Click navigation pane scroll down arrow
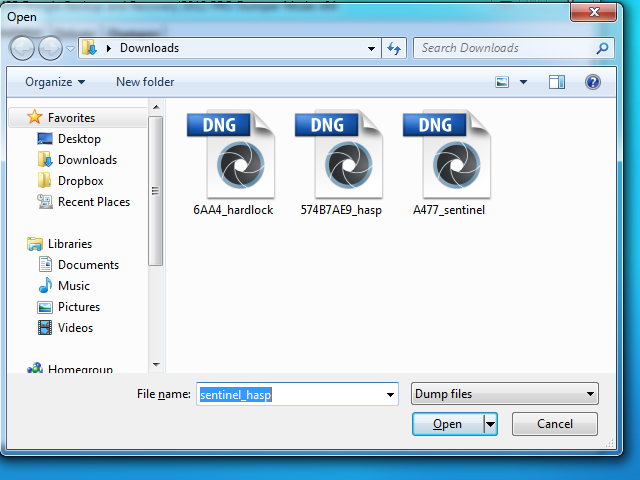The height and width of the screenshot is (480, 640). pos(156,364)
